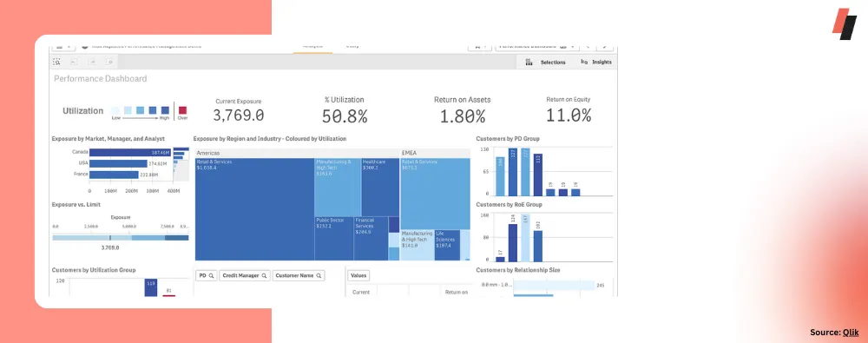The image size is (868, 343).
Task: Click the High utilization legend swatch
Action: (164, 109)
